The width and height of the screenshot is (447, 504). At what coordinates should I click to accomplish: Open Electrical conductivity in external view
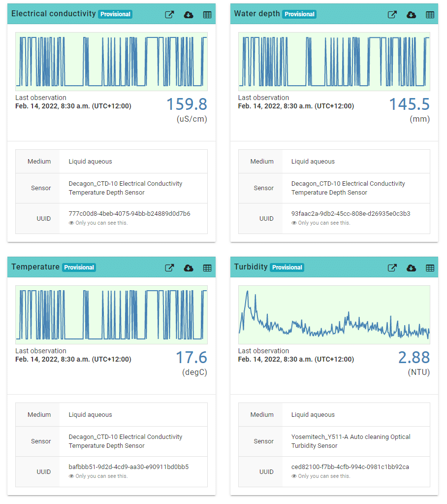[x=169, y=15]
